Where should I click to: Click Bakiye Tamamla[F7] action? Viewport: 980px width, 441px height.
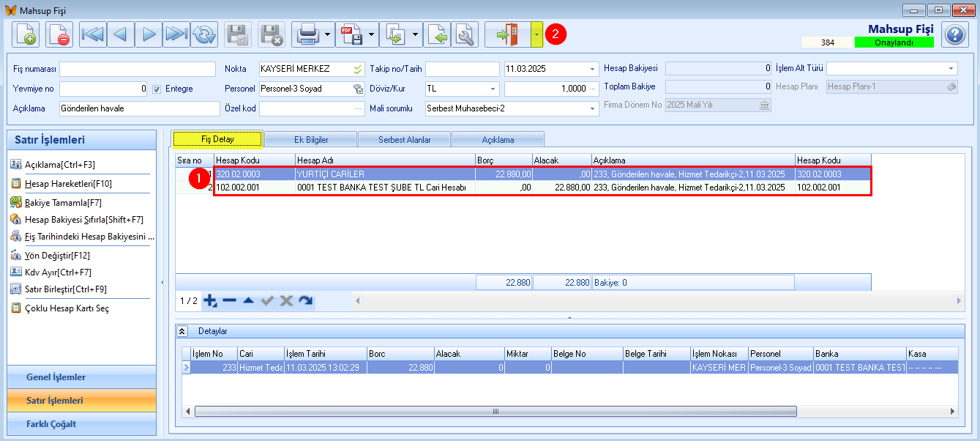[63, 202]
